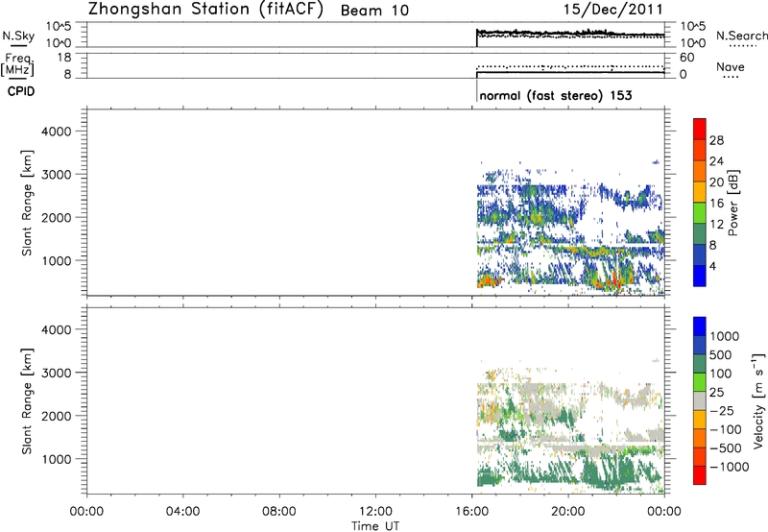Click the 'Zhongshan Station (fitACF)' title

click(206, 10)
